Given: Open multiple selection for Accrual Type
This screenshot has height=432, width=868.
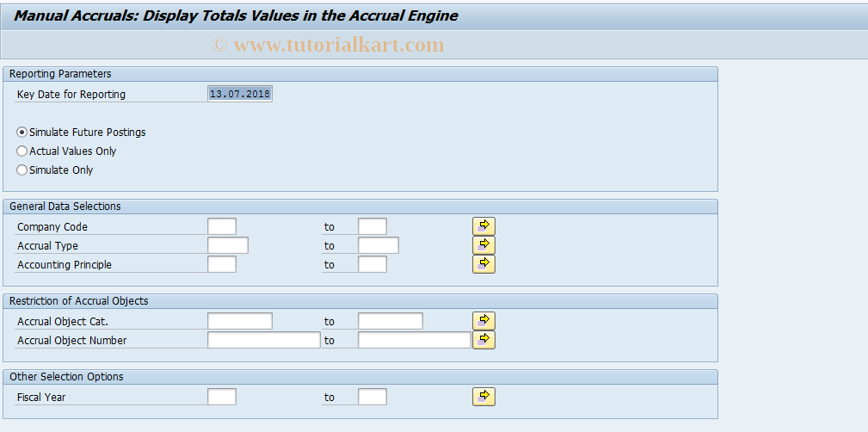Looking at the screenshot, I should (x=483, y=245).
